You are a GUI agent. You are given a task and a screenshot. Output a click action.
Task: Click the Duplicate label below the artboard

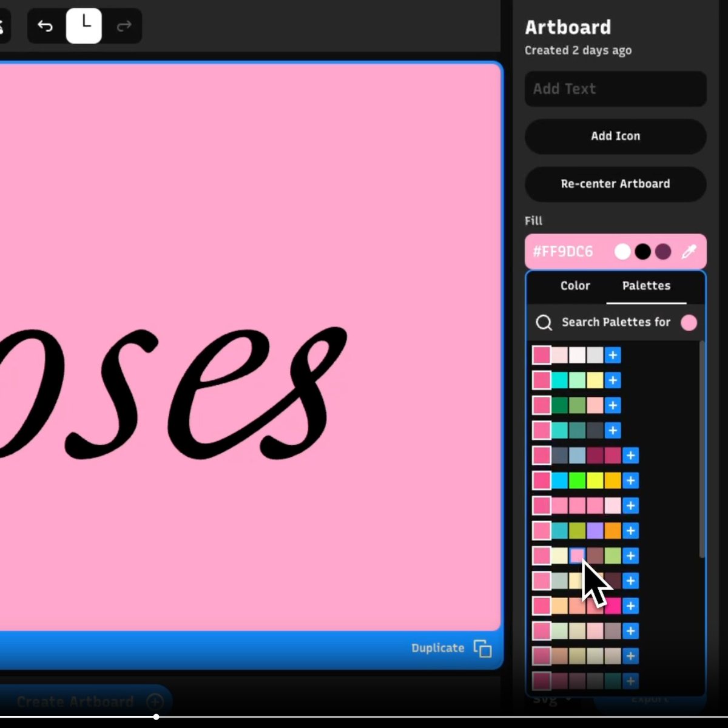[437, 648]
